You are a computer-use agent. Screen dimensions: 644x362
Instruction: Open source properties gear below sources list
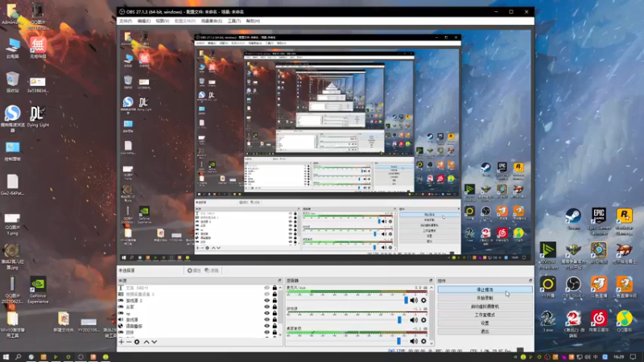137,342
